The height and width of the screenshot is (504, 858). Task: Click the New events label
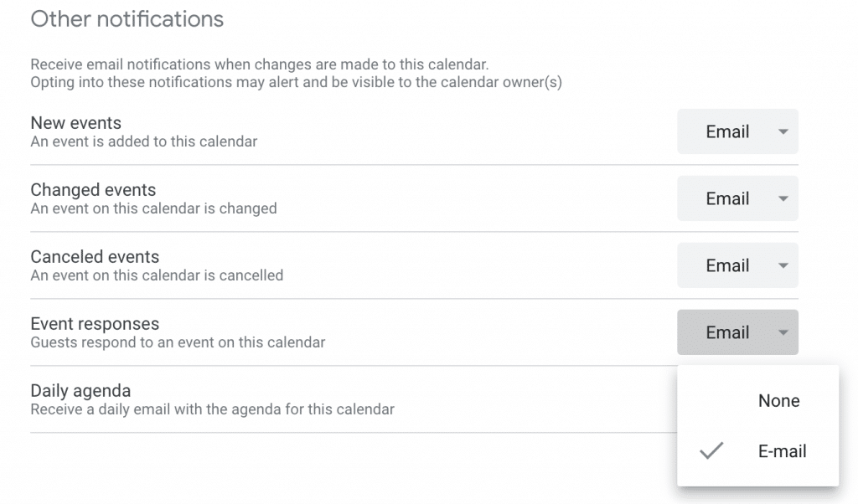pyautogui.click(x=75, y=123)
